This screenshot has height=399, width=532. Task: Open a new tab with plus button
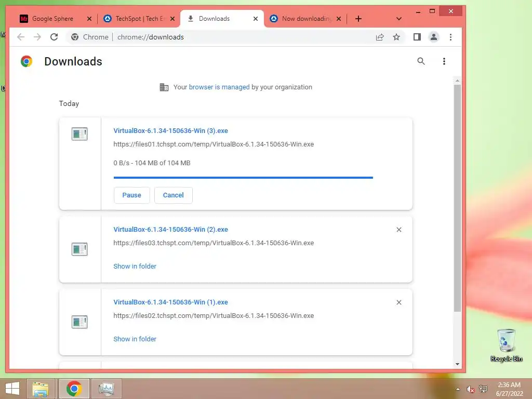[x=358, y=19]
